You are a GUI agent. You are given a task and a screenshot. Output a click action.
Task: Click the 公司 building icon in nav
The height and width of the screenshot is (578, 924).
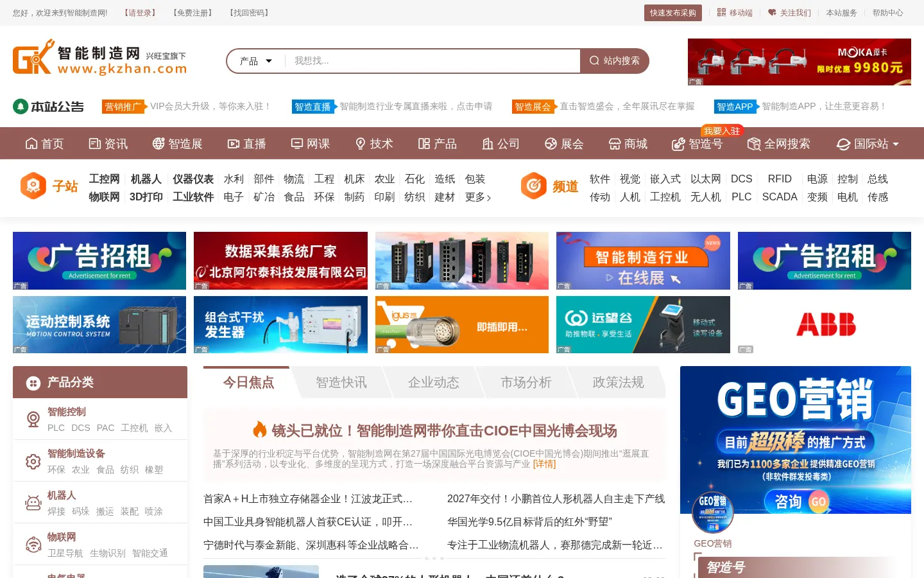point(488,144)
